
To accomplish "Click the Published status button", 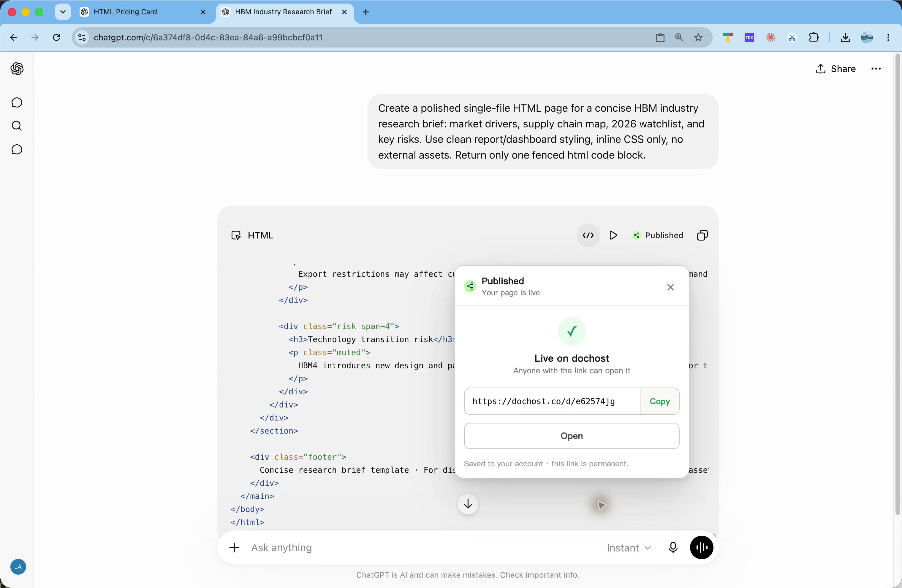I will point(658,235).
